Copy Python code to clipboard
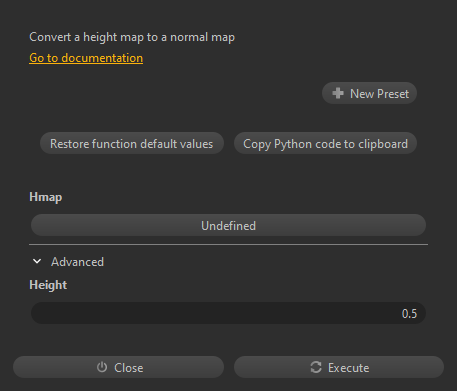Viewport: 457px width, 391px height. point(325,143)
